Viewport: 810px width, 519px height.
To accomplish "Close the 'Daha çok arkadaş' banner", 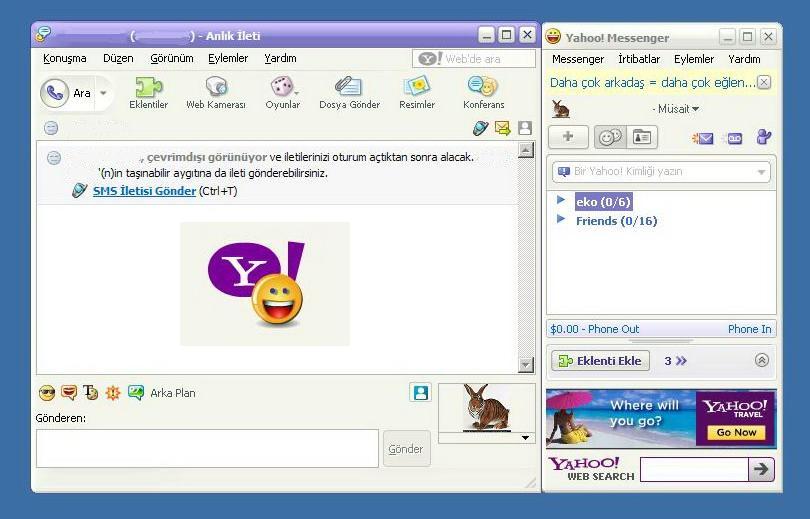I will (764, 82).
